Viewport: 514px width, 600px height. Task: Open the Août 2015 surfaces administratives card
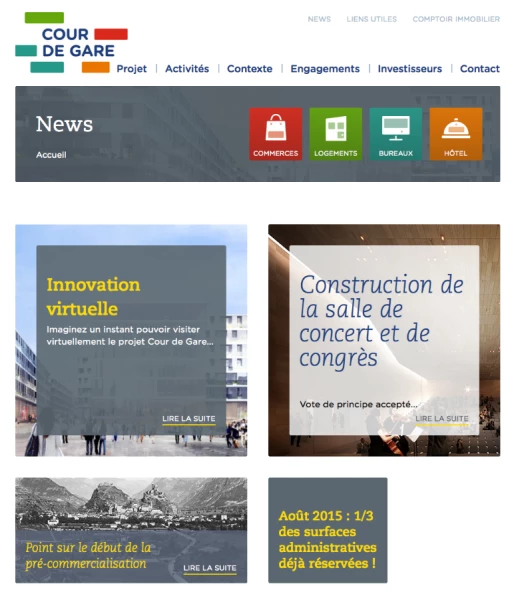pos(328,530)
